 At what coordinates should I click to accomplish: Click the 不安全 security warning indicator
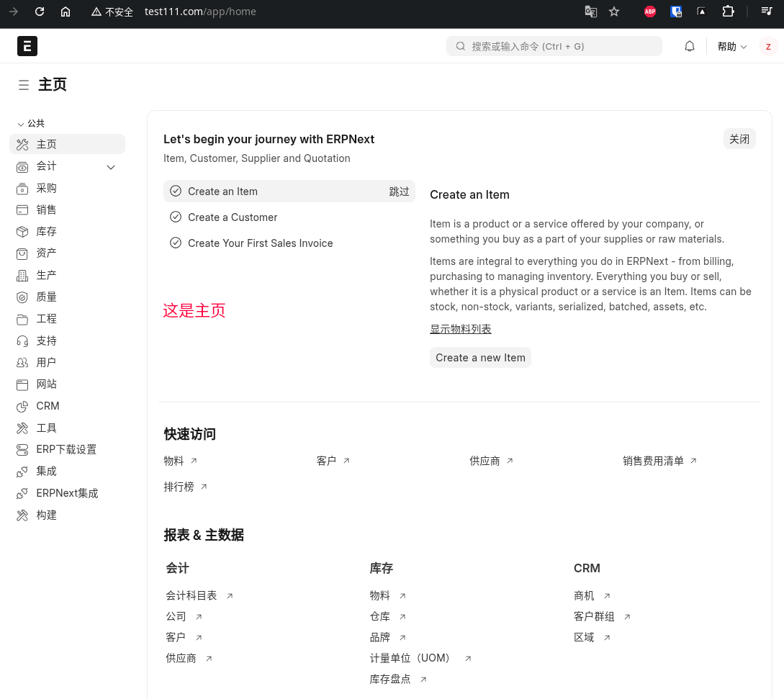click(112, 12)
